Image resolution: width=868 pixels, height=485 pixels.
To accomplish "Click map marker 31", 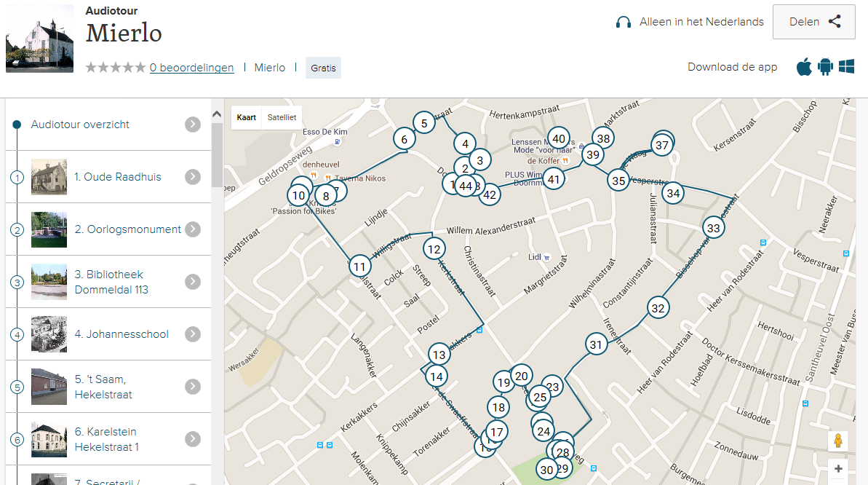I will 596,344.
